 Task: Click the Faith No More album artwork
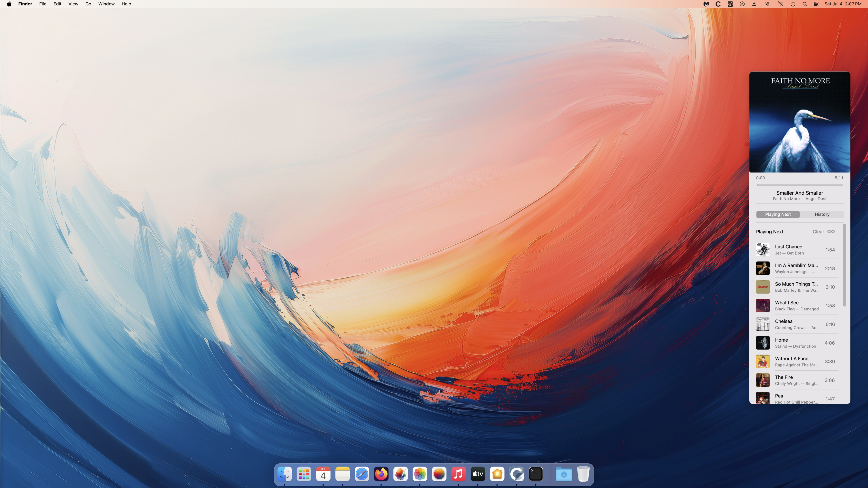pyautogui.click(x=800, y=122)
